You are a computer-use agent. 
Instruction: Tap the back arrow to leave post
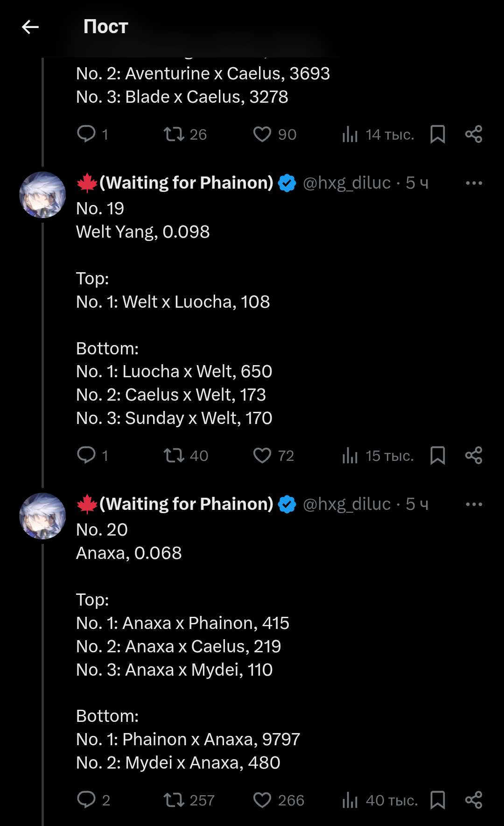click(30, 27)
